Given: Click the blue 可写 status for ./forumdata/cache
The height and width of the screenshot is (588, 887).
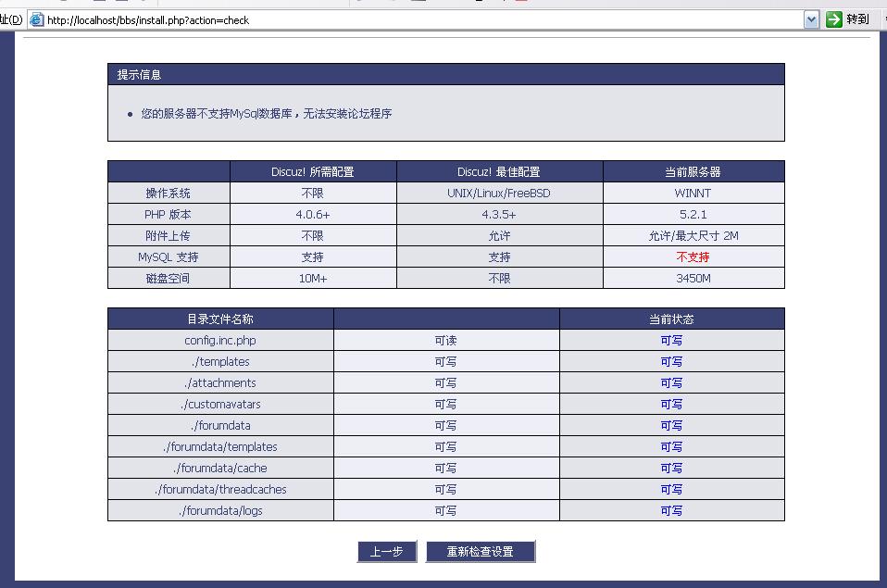Looking at the screenshot, I should coord(671,468).
